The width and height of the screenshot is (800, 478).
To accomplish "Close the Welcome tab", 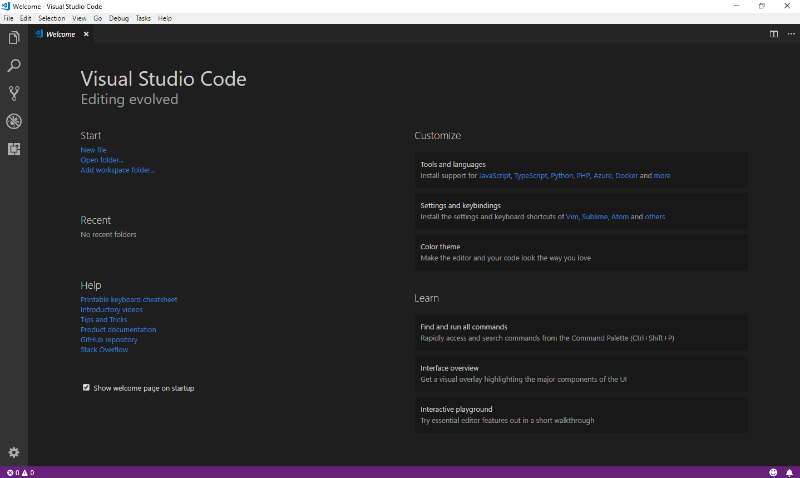I will click(86, 34).
